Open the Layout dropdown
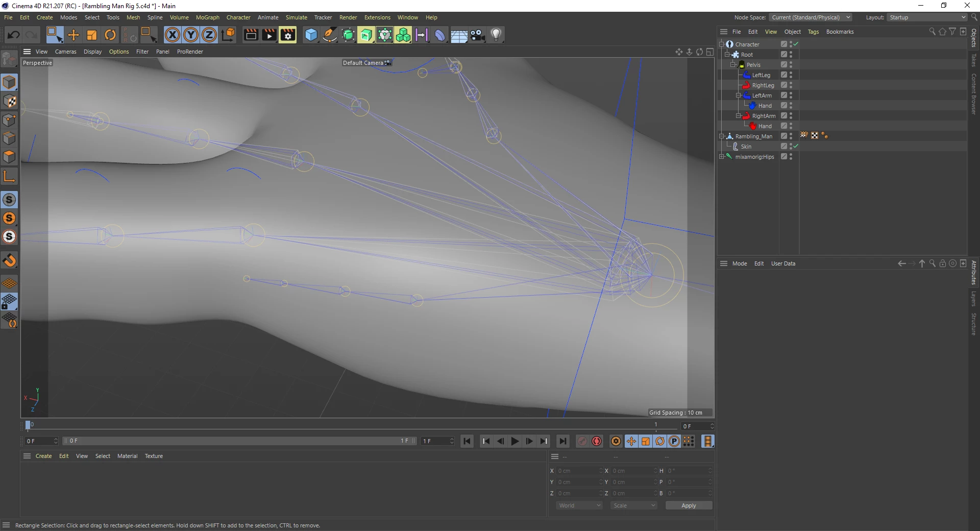This screenshot has height=531, width=980. pyautogui.click(x=927, y=17)
